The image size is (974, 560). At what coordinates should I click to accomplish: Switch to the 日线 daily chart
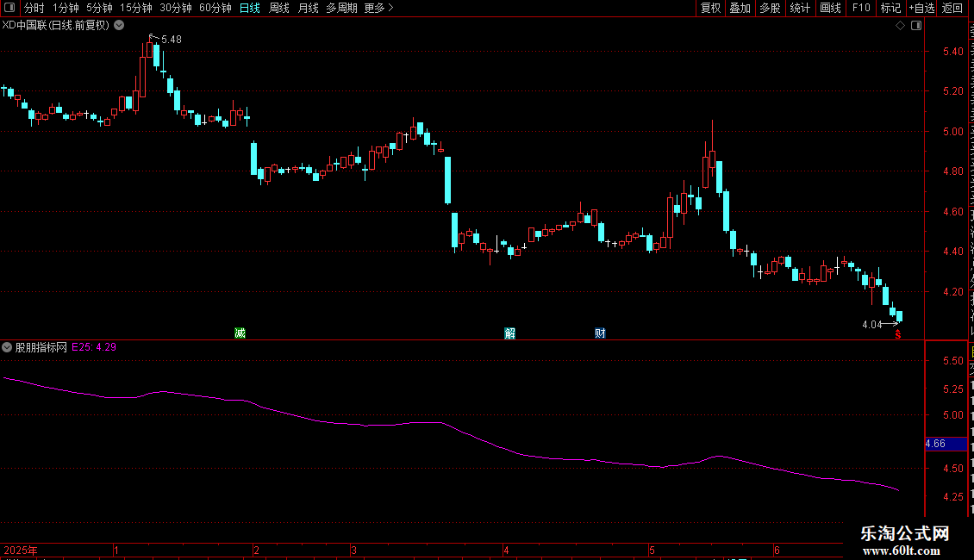(x=250, y=8)
